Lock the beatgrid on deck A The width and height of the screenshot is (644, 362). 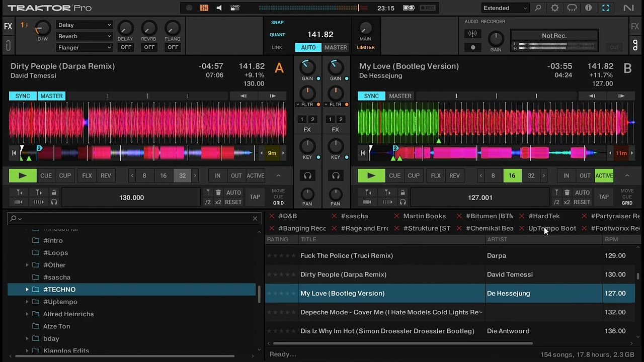click(54, 193)
